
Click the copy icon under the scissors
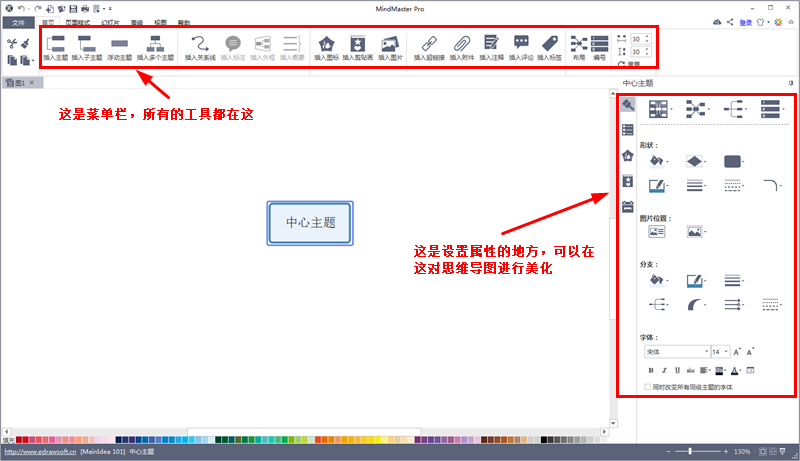(12, 60)
